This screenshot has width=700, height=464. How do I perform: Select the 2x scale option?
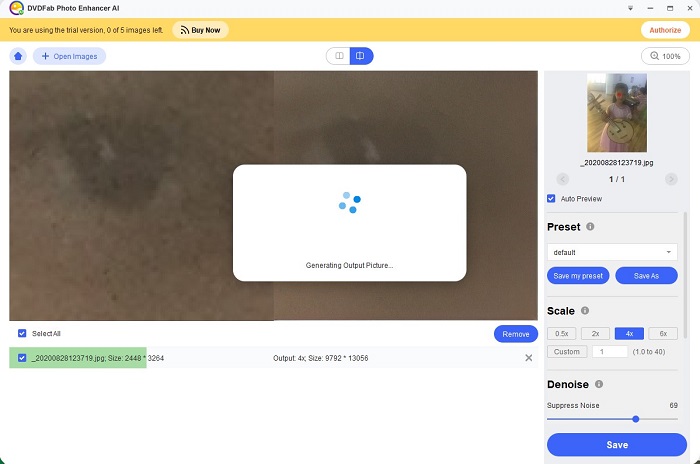tap(595, 333)
